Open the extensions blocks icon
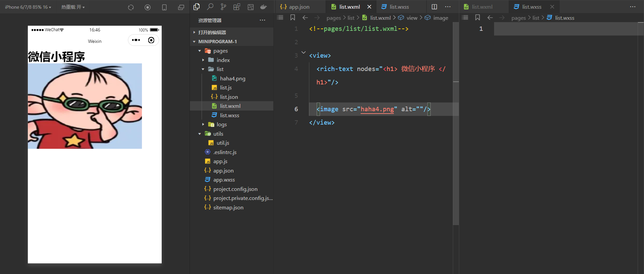Image resolution: width=644 pixels, height=274 pixels. tap(237, 7)
